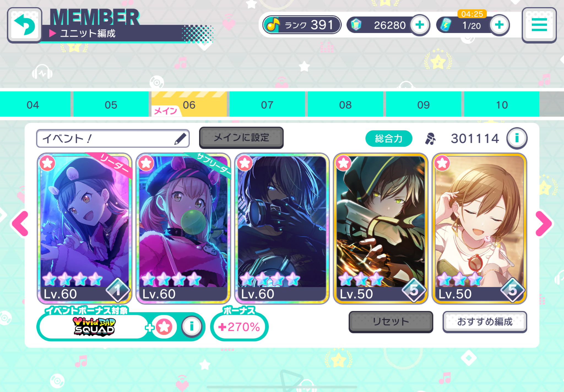
Task: Go to previous unit with pink left arrow
Action: click(x=20, y=223)
